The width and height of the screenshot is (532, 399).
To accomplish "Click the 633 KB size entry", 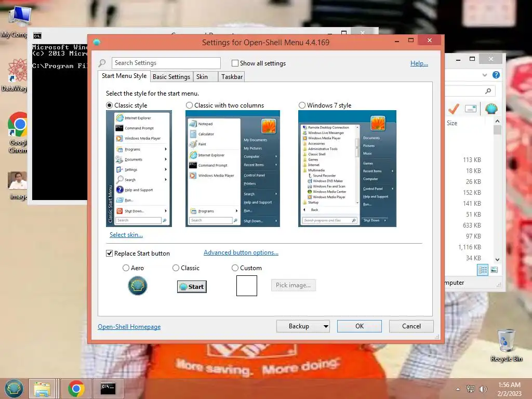I will (472, 225).
